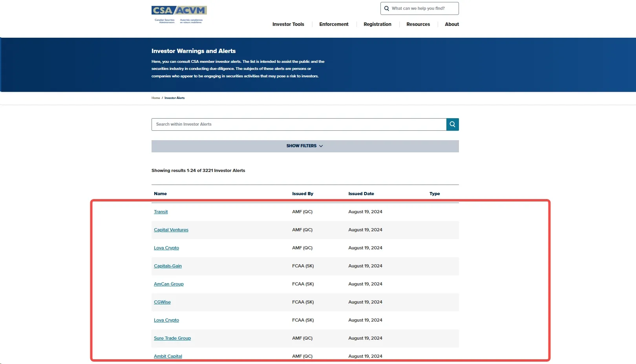This screenshot has width=636, height=364.
Task: Click the issued date in the Capital Ventures row
Action: (365, 230)
